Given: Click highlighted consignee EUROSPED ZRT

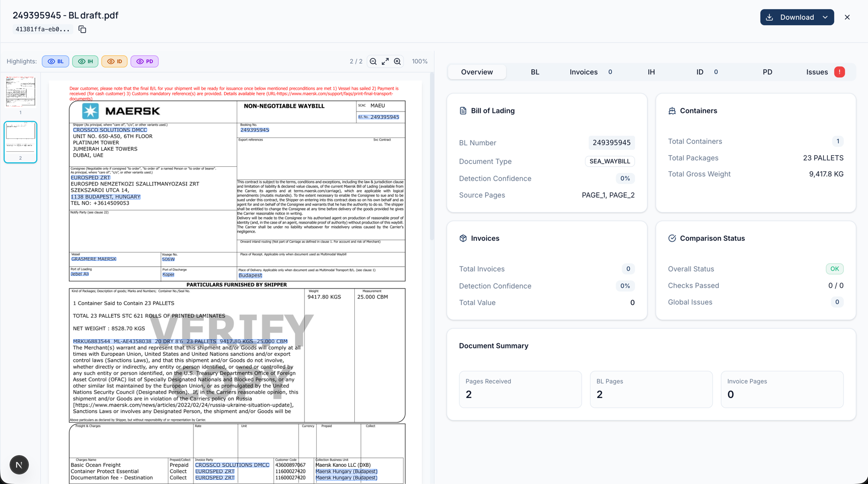Looking at the screenshot, I should 90,177.
